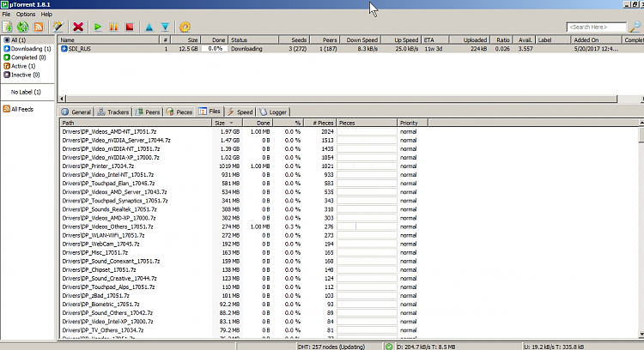Viewport: 644px width, 350px height.
Task: Sort files by the Size column header
Action: point(228,123)
